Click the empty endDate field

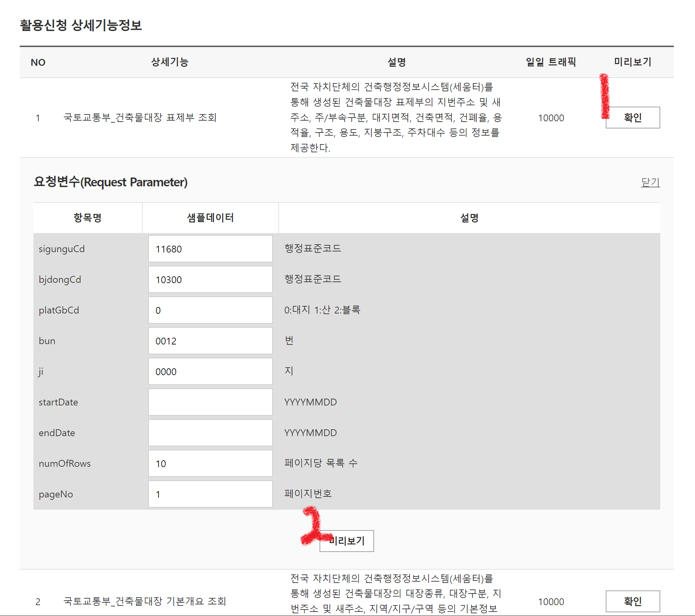(210, 433)
